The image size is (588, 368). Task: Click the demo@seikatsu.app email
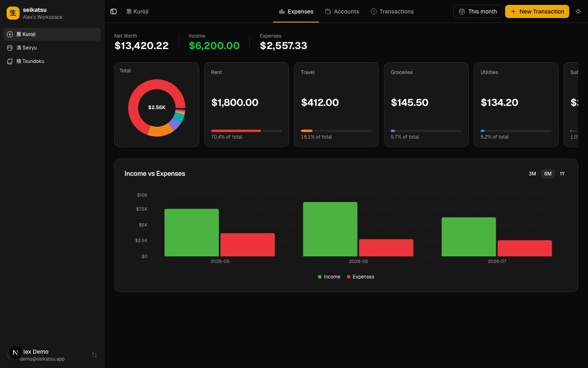42,359
